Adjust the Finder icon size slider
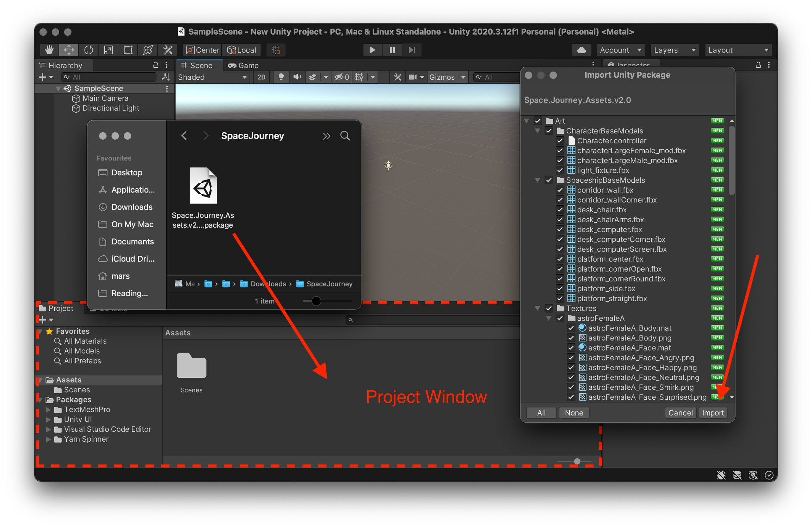 316,301
